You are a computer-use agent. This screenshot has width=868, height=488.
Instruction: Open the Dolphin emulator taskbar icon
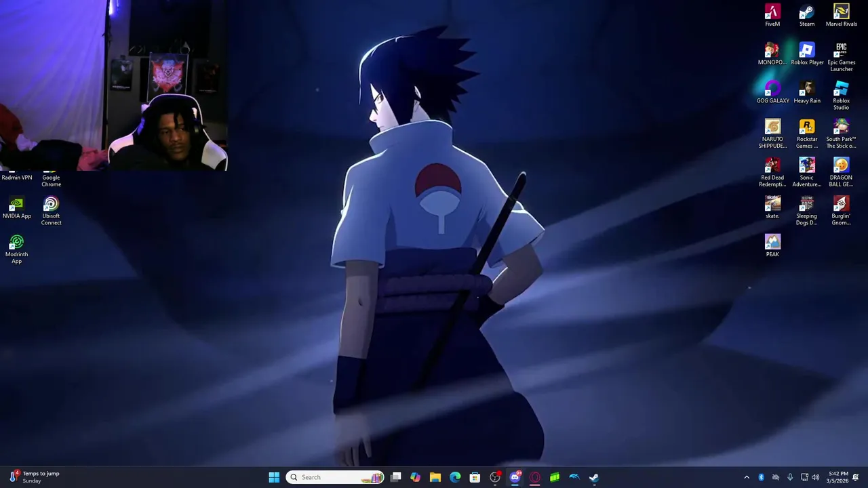(574, 477)
